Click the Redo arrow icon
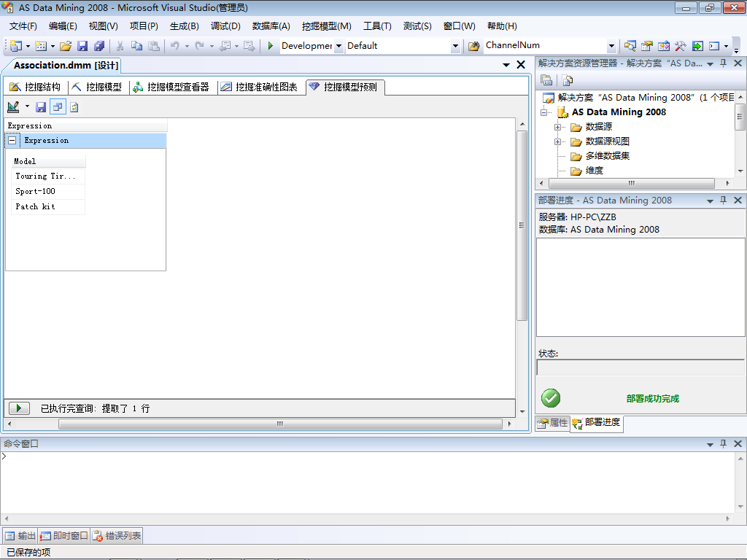Image resolution: width=747 pixels, height=560 pixels. [x=200, y=46]
